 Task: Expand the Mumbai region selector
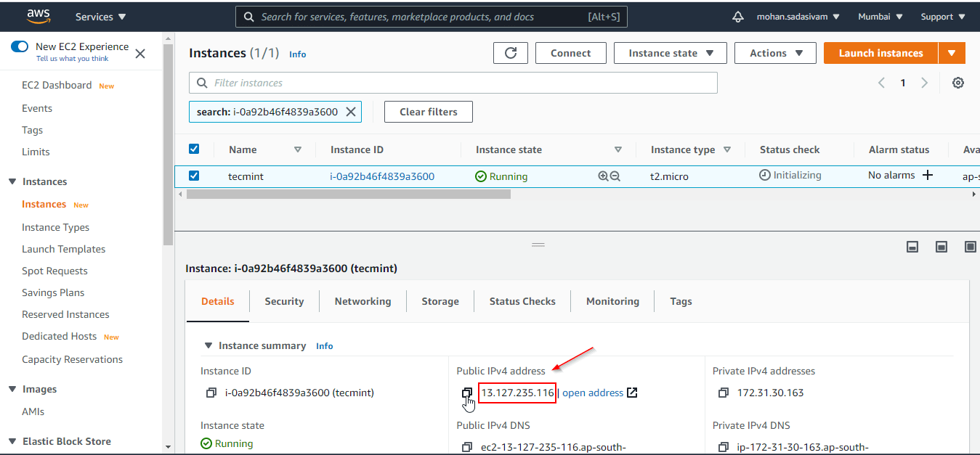pyautogui.click(x=880, y=16)
